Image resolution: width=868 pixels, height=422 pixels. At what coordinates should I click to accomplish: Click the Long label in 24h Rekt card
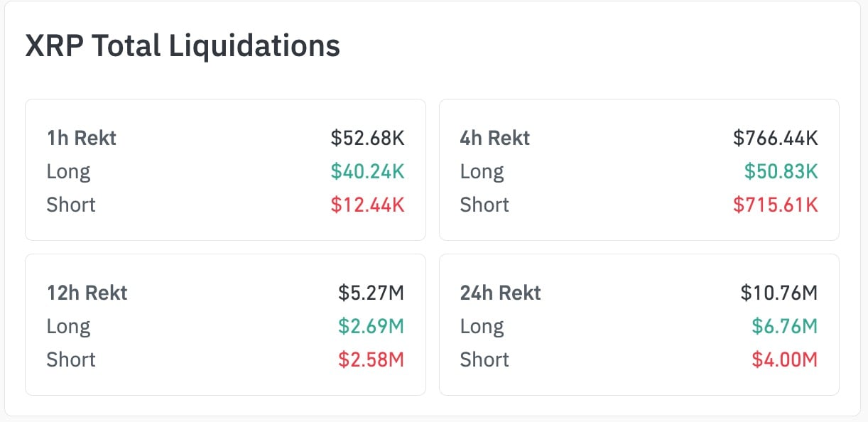click(x=482, y=326)
